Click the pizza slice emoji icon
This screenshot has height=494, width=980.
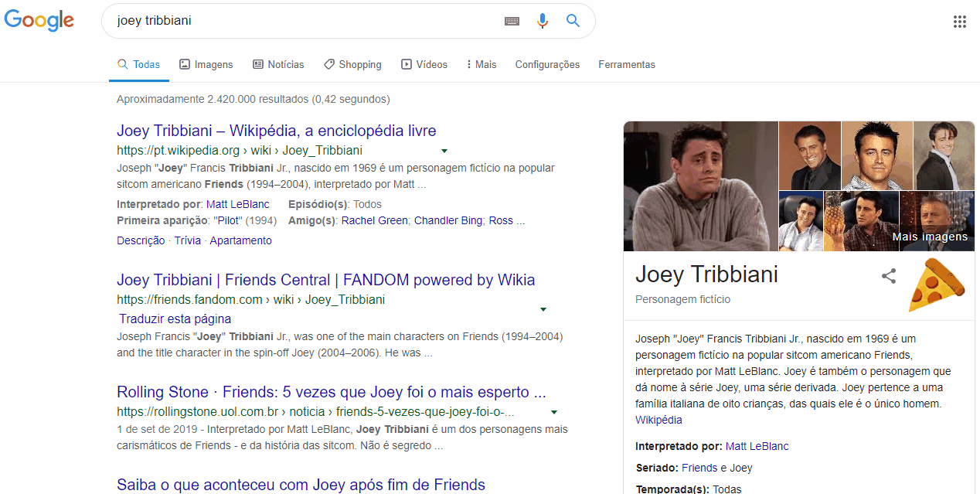point(937,285)
